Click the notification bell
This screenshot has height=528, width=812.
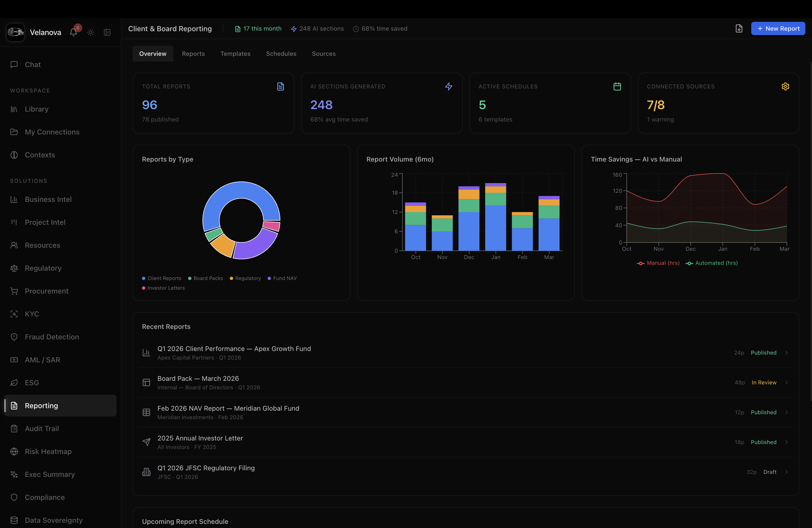pyautogui.click(x=73, y=32)
